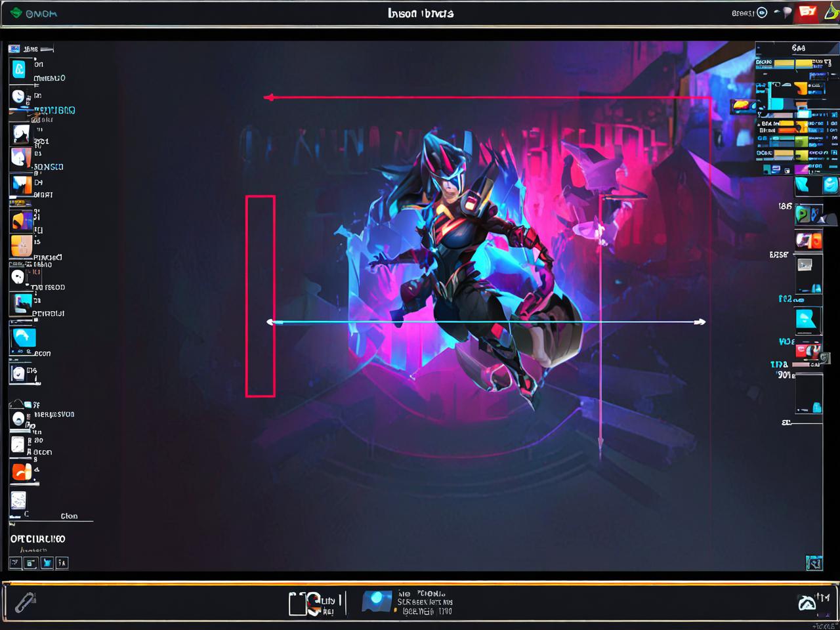Click the circular icon beside the top-right red square
Viewport: 840px width, 630px height.
(762, 12)
